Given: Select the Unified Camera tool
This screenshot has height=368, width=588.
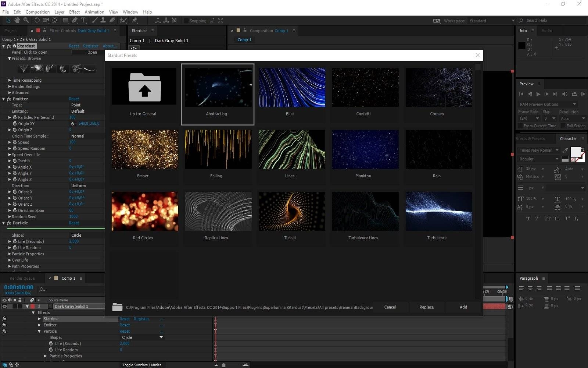Looking at the screenshot, I should pos(46,20).
